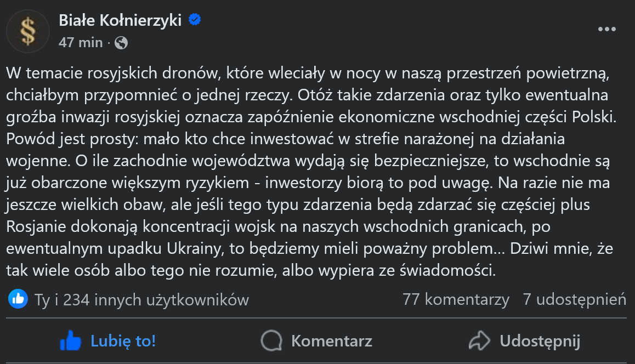This screenshot has height=364, width=635.
Task: Open the post via the 47 min timestamp
Action: [81, 42]
